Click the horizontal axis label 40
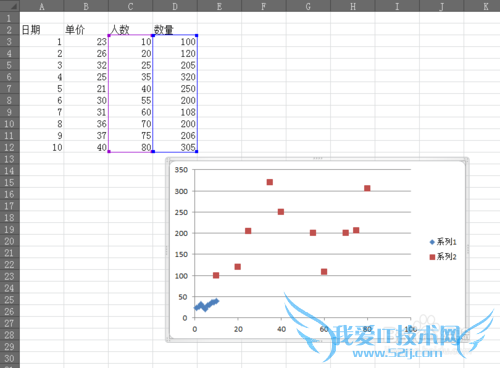 (x=281, y=329)
